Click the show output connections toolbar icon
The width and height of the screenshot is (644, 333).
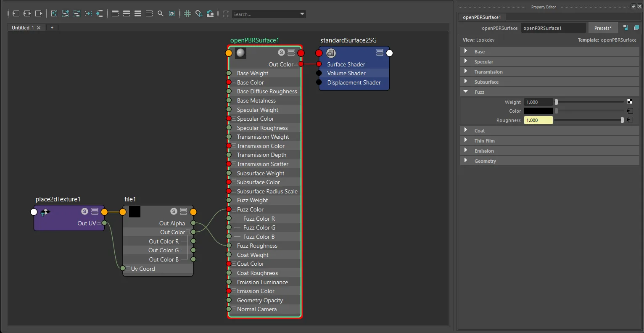point(38,14)
